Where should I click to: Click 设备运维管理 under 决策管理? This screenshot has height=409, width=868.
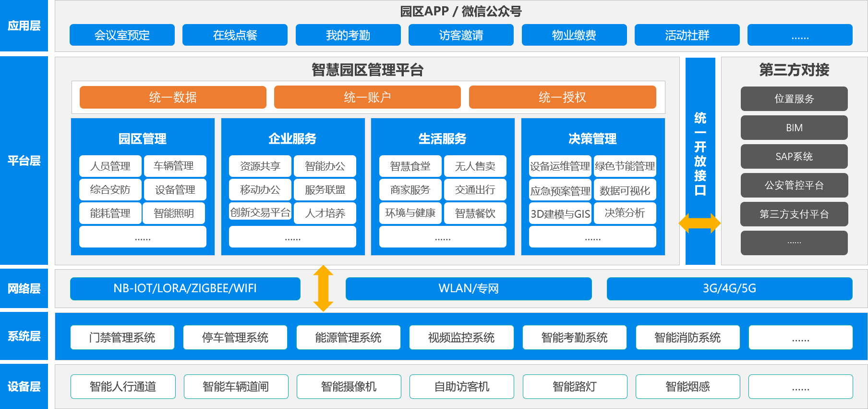point(560,166)
